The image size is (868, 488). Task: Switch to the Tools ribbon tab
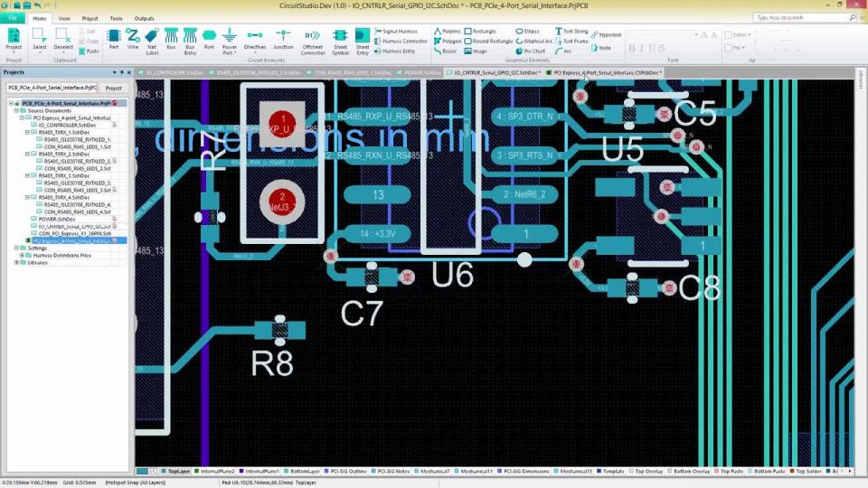116,18
